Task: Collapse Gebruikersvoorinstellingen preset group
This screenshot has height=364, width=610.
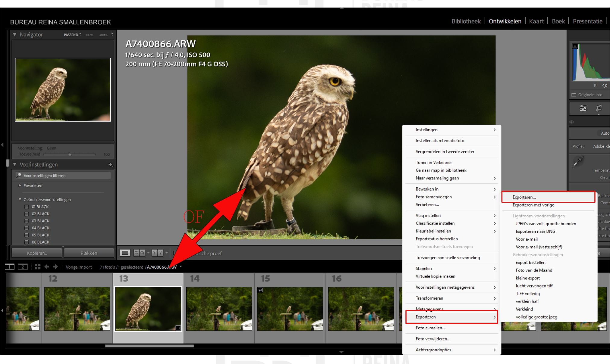Action: (20, 199)
